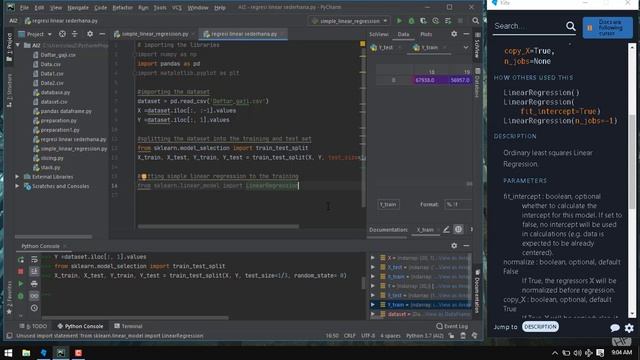Collapse the AI2 project root folder
This screenshot has height=360, width=640.
click(x=18, y=45)
